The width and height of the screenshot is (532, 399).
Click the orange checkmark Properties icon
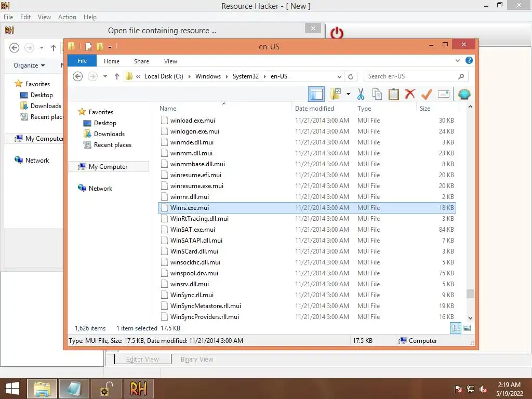(427, 94)
